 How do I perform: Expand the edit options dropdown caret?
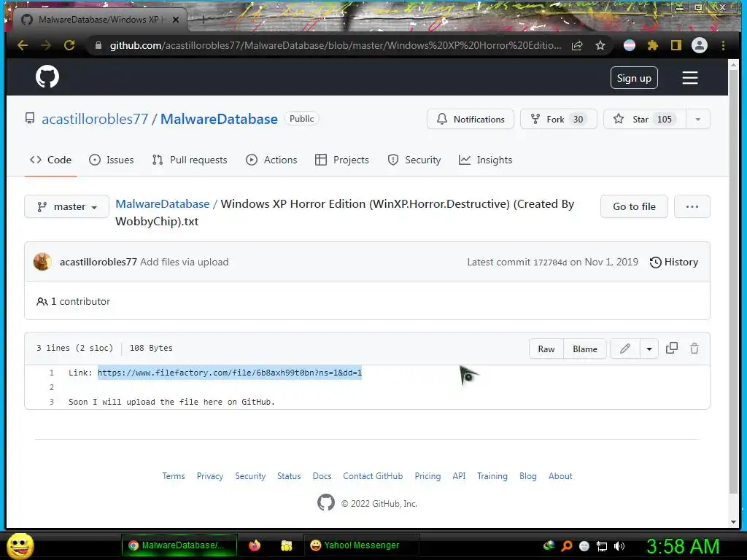click(649, 349)
